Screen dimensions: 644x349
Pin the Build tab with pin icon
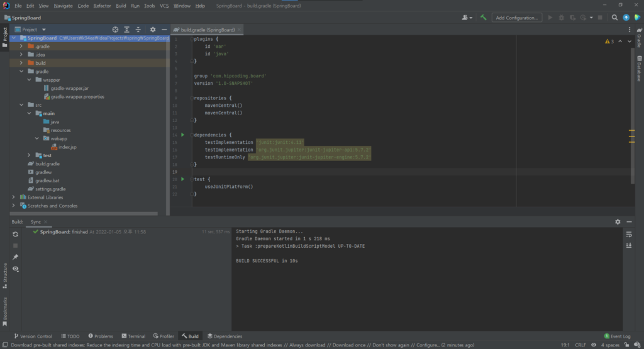pyautogui.click(x=16, y=257)
